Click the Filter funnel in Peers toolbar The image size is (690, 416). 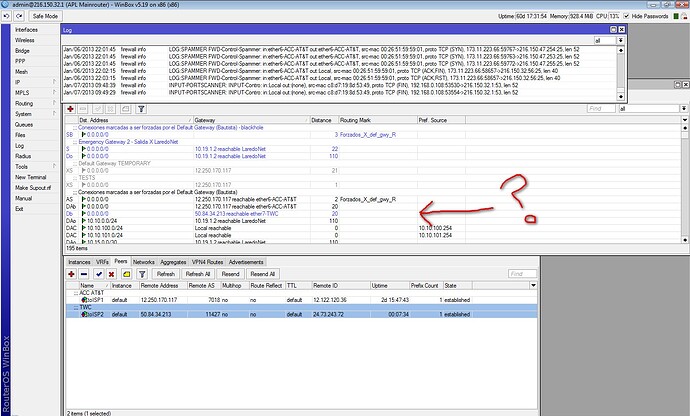tap(142, 274)
